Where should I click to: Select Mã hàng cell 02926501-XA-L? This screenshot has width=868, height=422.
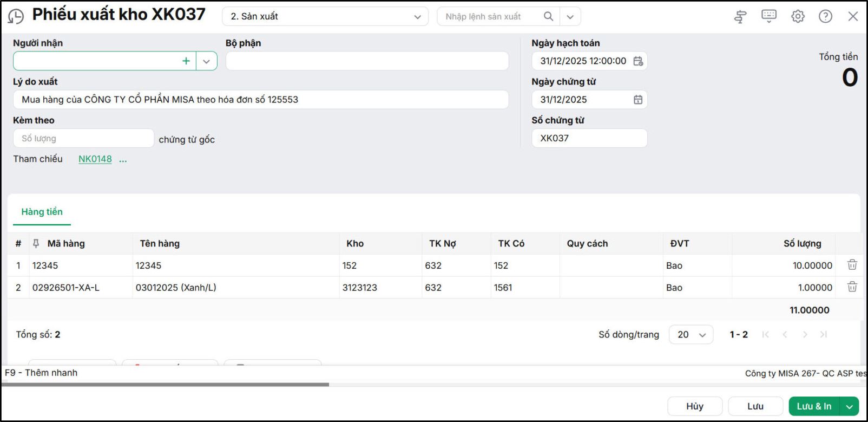pyautogui.click(x=81, y=287)
